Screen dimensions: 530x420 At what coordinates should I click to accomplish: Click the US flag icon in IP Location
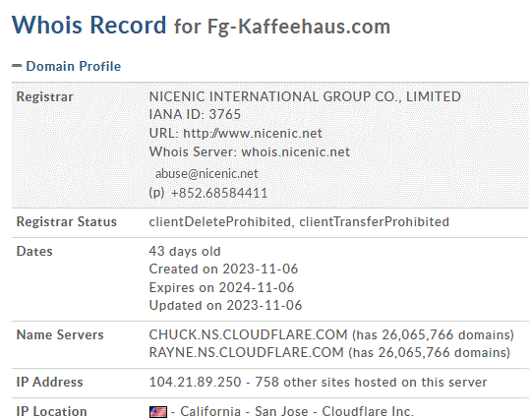click(x=158, y=412)
